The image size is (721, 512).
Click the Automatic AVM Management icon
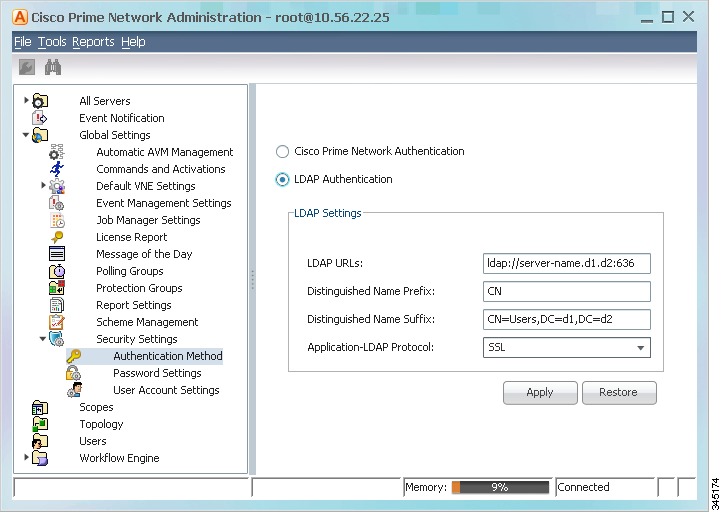pyautogui.click(x=57, y=152)
